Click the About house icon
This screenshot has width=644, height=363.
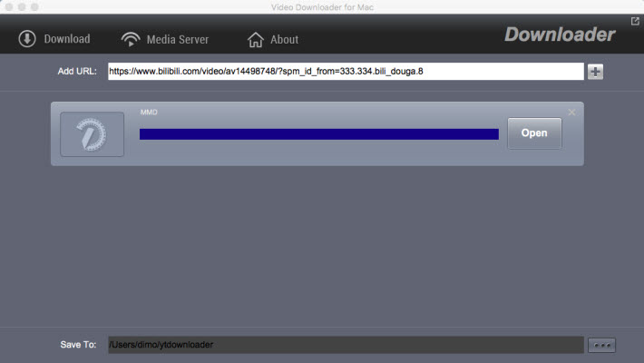click(256, 39)
